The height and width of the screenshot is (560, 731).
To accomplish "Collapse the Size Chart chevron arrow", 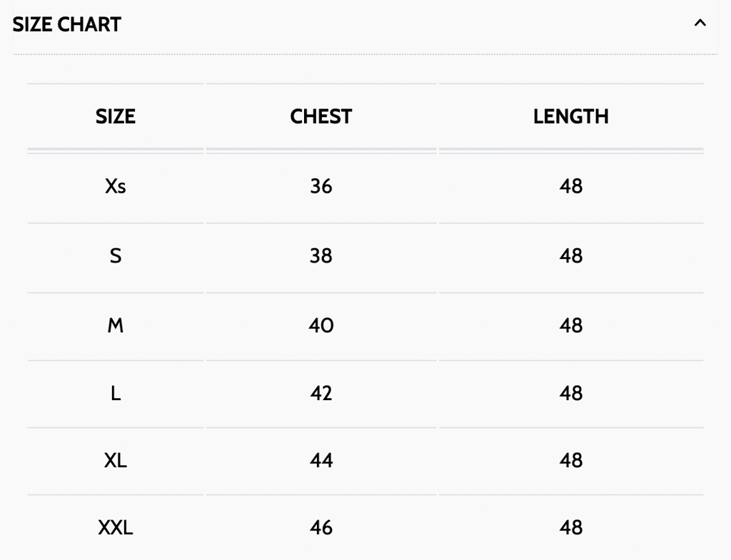I will click(x=700, y=24).
